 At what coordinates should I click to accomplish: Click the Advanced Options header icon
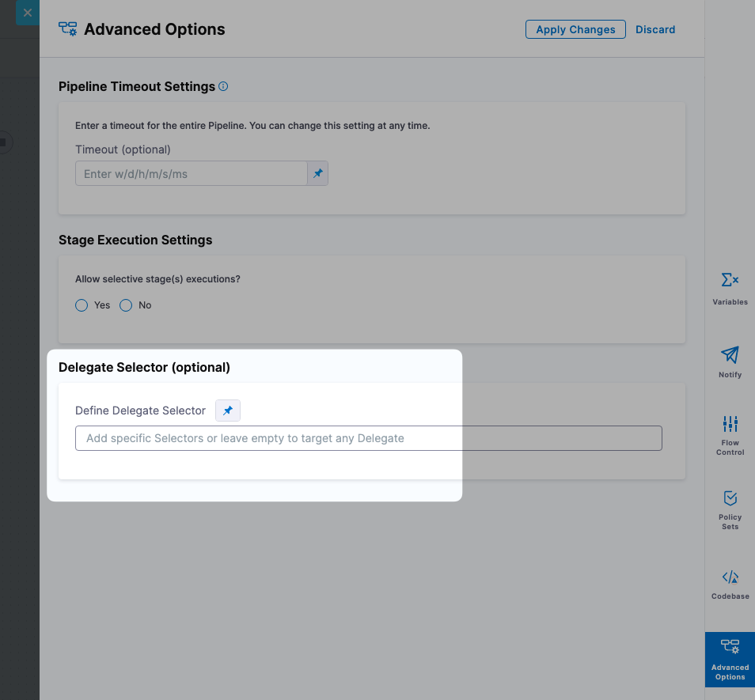[68, 29]
